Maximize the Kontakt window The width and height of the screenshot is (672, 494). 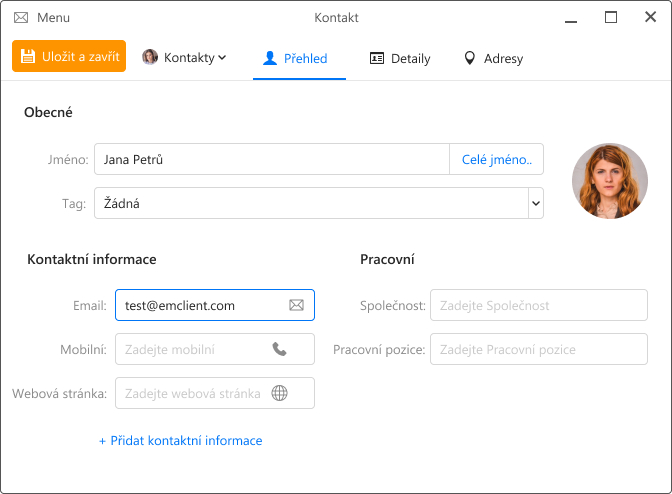tap(611, 18)
